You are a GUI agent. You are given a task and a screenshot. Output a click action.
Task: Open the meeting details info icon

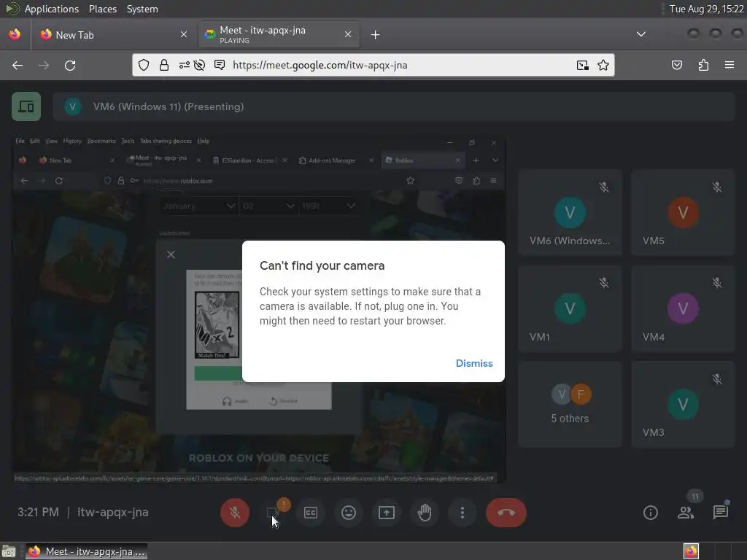tap(650, 513)
